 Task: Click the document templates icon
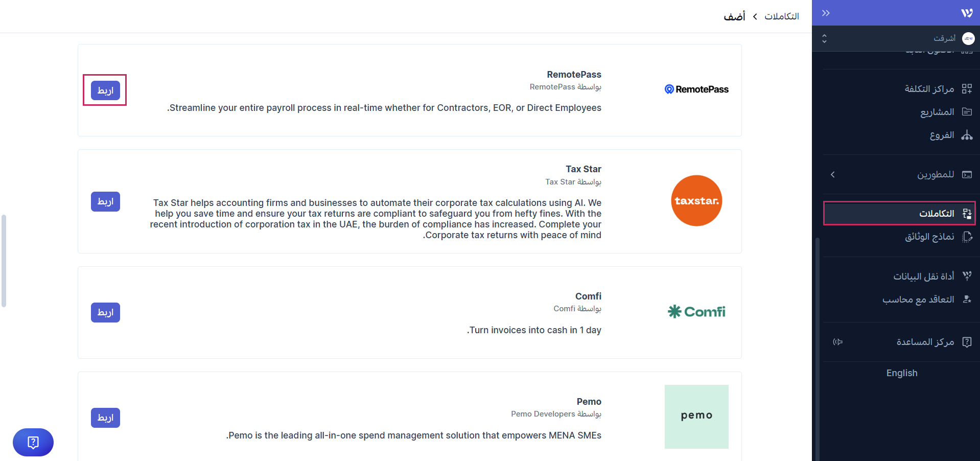[966, 237]
